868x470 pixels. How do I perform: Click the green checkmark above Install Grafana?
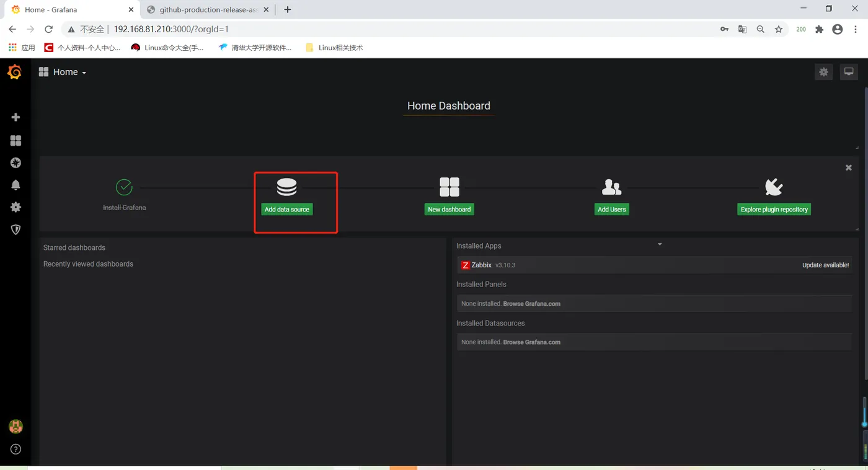pyautogui.click(x=124, y=187)
